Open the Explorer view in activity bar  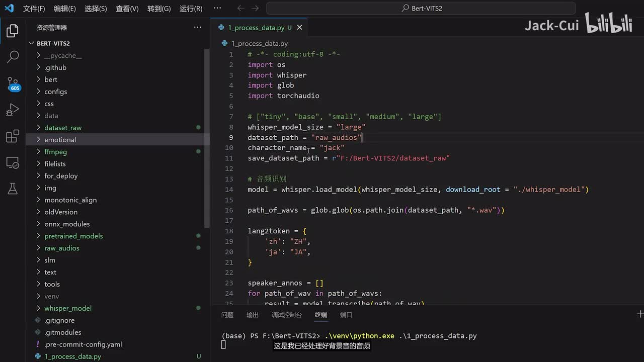pyautogui.click(x=13, y=31)
